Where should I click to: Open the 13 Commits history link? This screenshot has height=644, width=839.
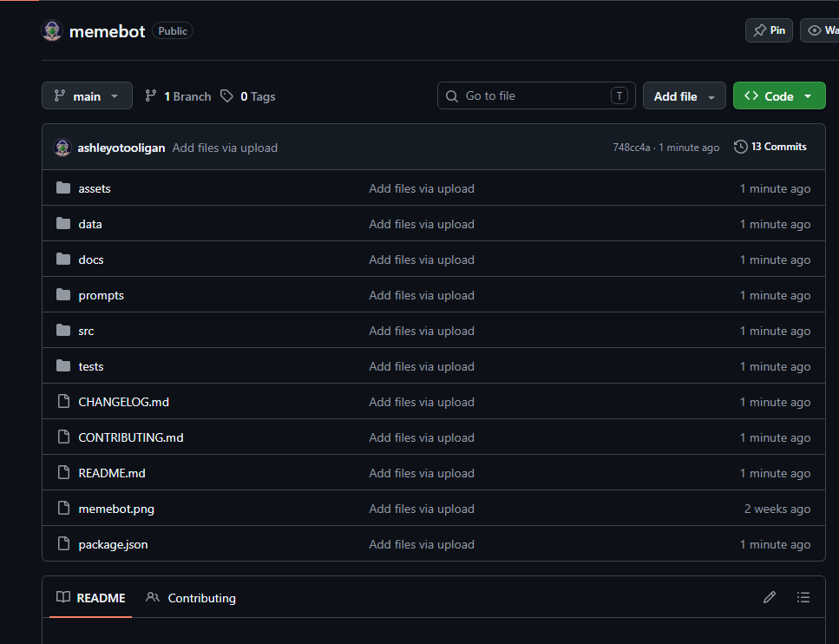point(770,147)
